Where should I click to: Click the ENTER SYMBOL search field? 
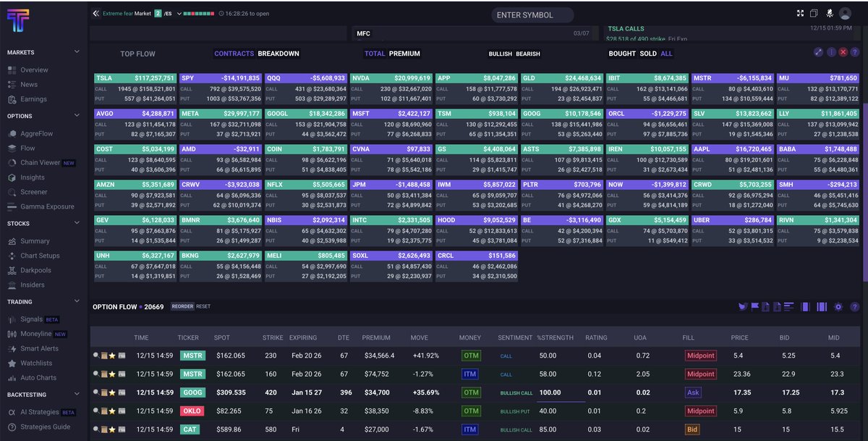click(x=532, y=15)
